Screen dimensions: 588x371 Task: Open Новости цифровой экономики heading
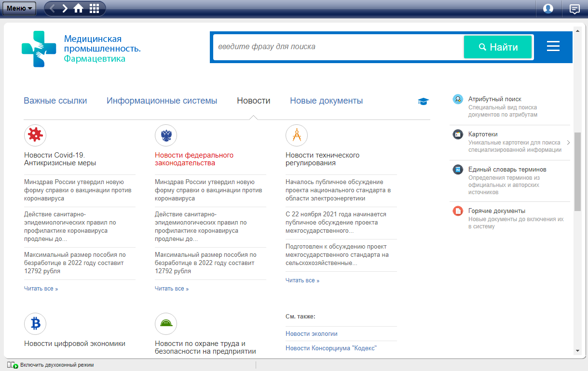[75, 344]
